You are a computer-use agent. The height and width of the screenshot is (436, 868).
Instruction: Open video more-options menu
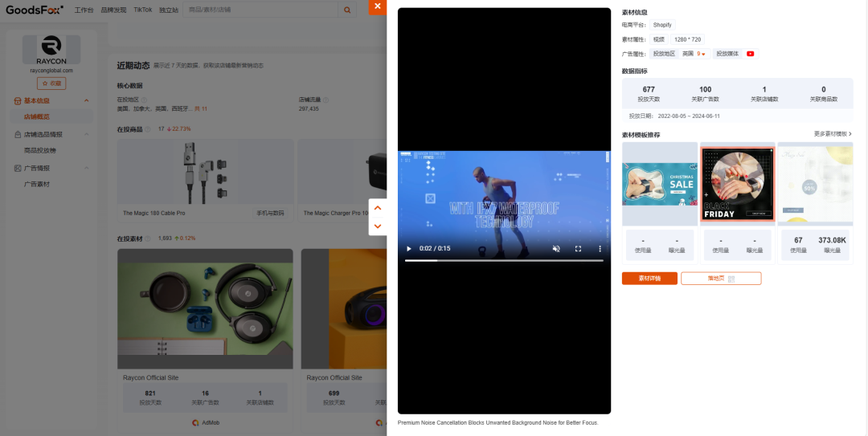(600, 249)
